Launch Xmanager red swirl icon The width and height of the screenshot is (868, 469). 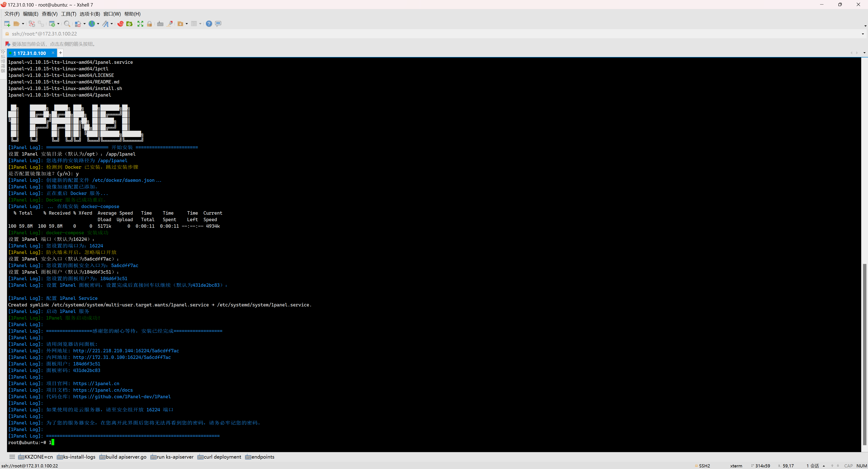(x=120, y=24)
